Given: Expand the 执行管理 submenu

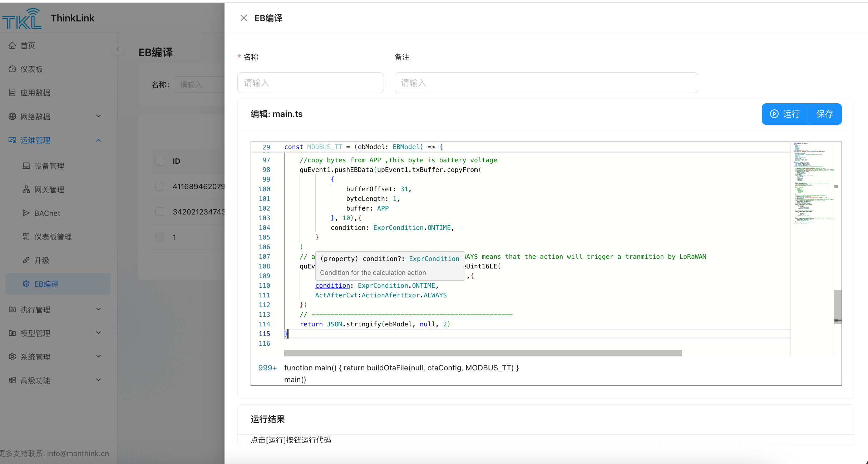Looking at the screenshot, I should point(99,309).
